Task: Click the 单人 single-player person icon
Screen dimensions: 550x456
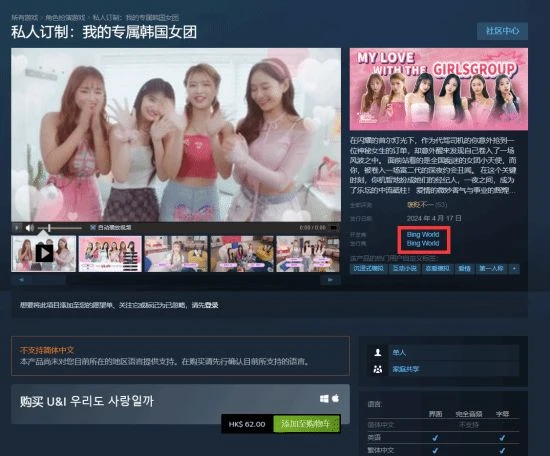Action: tap(378, 353)
